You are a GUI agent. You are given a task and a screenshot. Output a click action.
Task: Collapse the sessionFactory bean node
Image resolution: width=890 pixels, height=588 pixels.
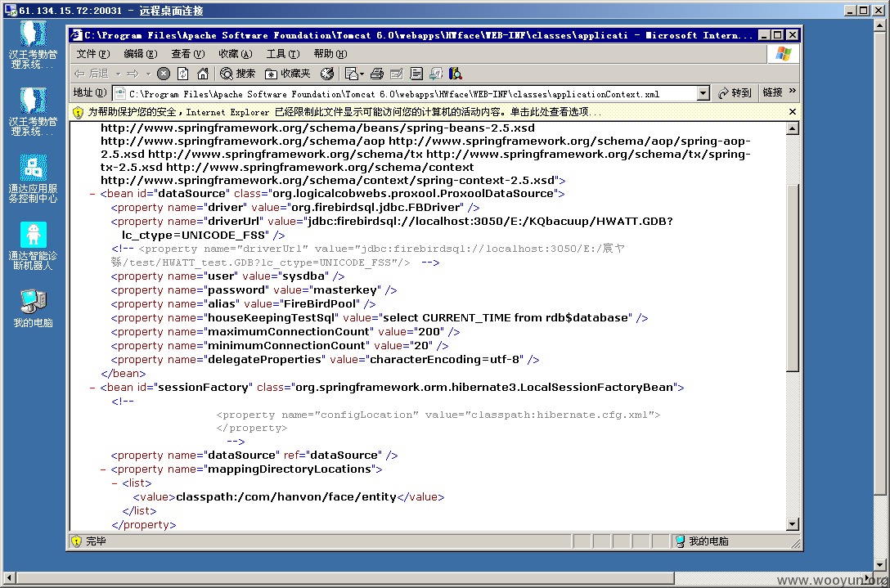[x=92, y=388]
